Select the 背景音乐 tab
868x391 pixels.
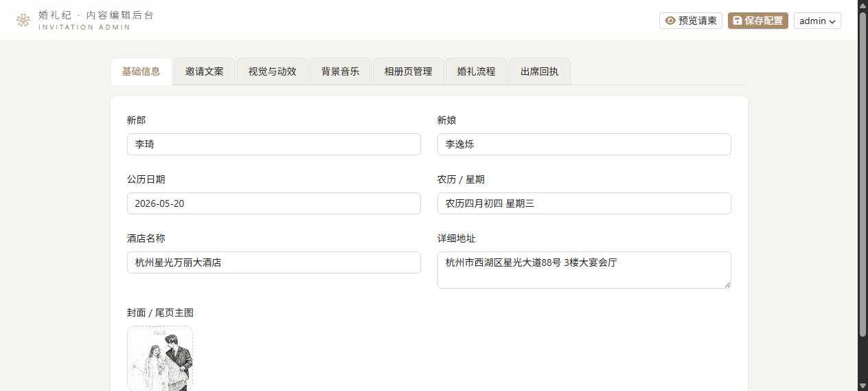[x=340, y=71]
